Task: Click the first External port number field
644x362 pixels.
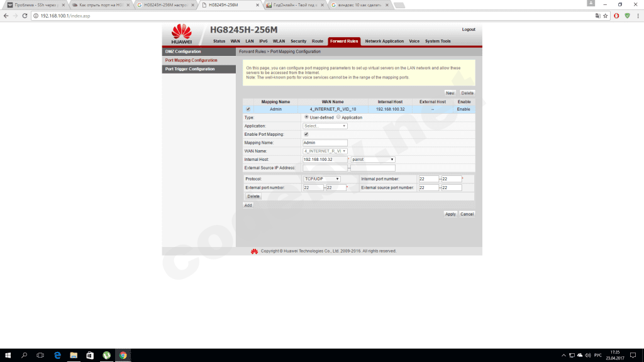Action: [x=313, y=187]
